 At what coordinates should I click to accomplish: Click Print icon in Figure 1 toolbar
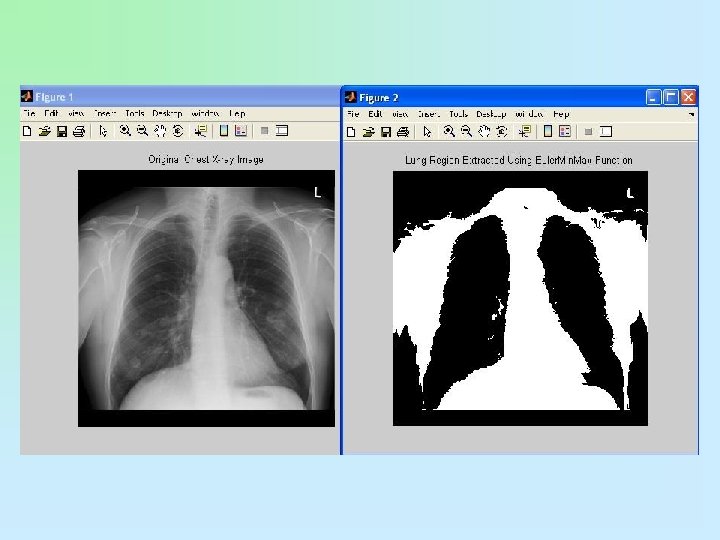pyautogui.click(x=79, y=131)
